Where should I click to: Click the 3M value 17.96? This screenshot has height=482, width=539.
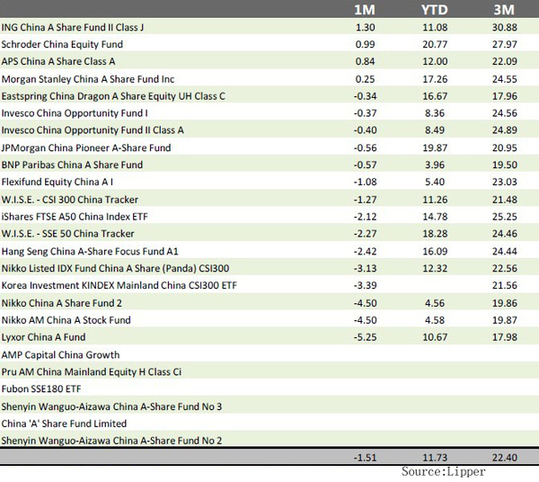504,96
